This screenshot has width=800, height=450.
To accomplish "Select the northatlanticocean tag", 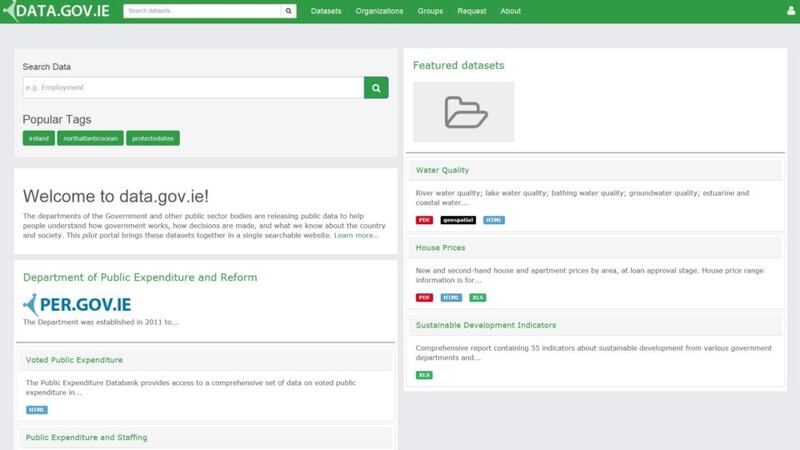I will (x=90, y=138).
